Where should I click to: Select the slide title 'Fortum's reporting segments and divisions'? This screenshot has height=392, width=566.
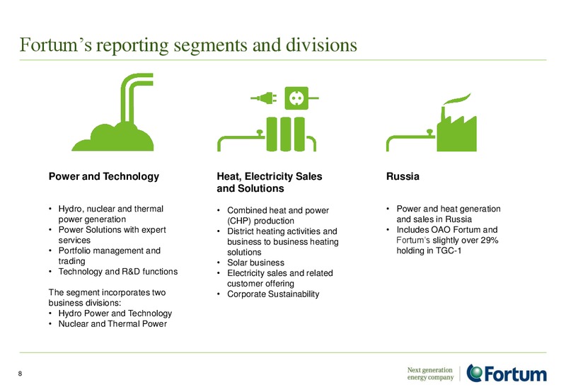(188, 45)
